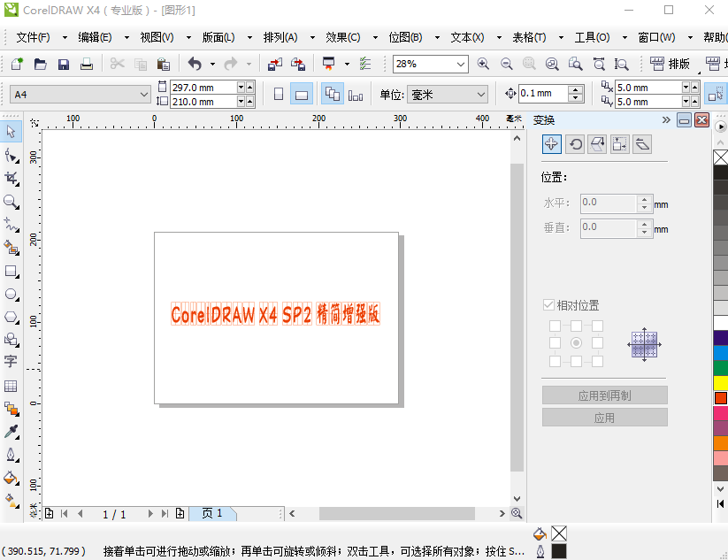Pick the red color swatch in palette
This screenshot has width=728, height=560.
click(721, 398)
